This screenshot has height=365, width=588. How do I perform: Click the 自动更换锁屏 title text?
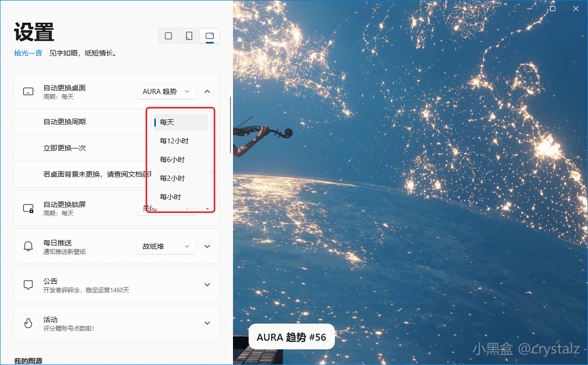click(x=65, y=204)
